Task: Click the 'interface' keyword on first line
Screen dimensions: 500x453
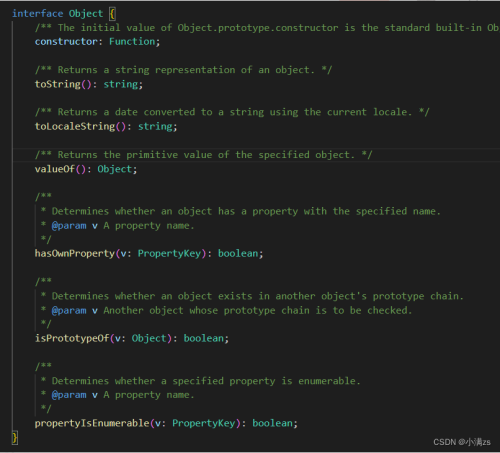Action: 37,14
